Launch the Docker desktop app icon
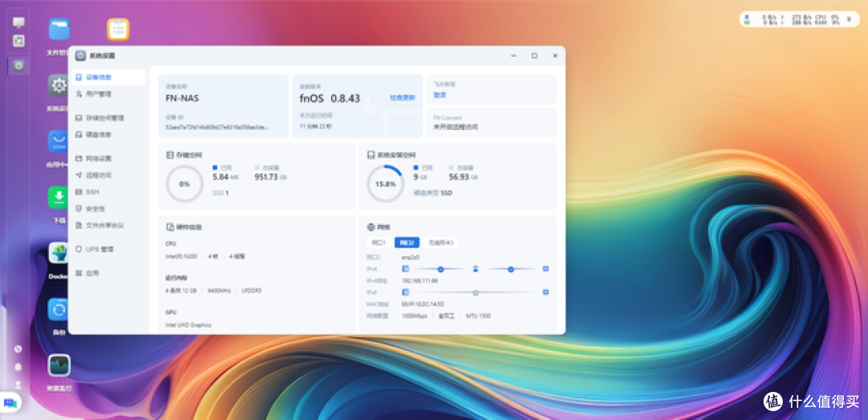868x420 pixels. 59,253
